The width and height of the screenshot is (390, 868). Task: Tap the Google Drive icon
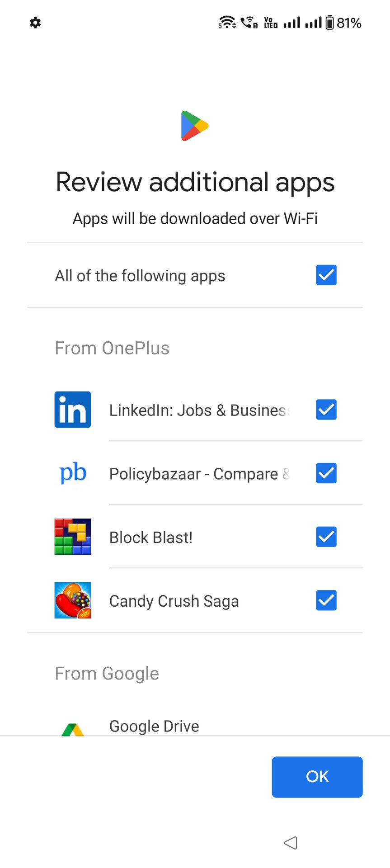pyautogui.click(x=73, y=730)
